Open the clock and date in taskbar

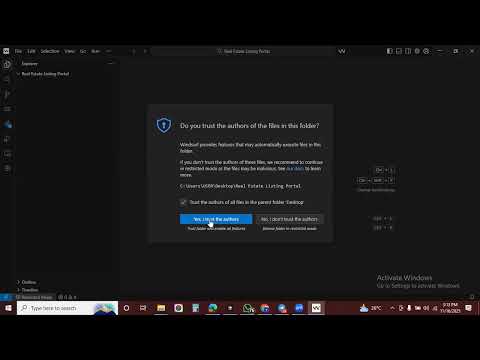point(450,308)
